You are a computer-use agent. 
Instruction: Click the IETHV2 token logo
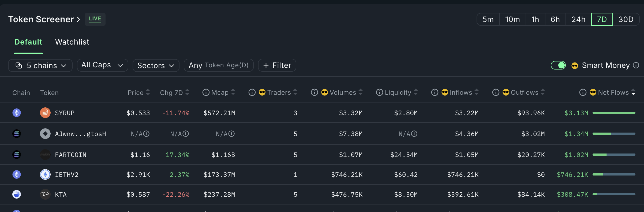[45, 174]
